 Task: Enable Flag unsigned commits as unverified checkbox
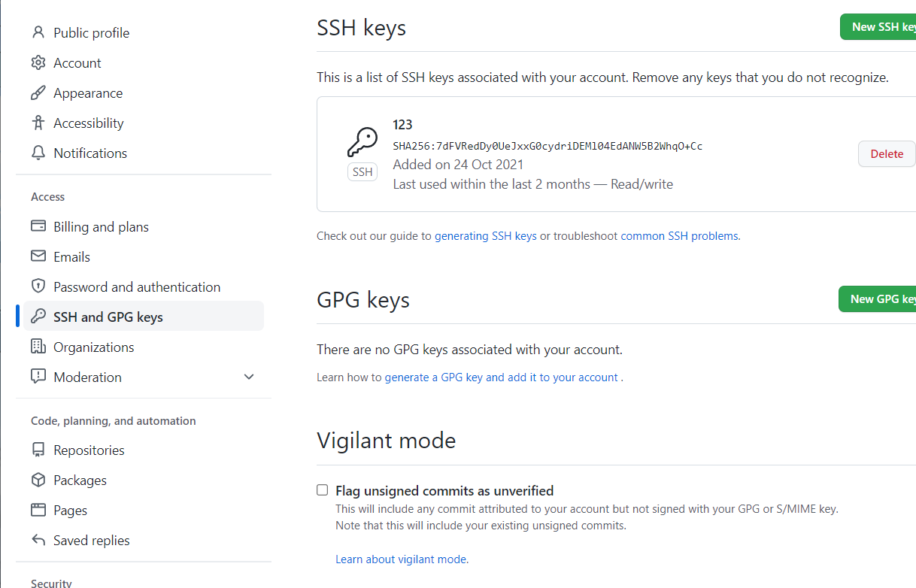pyautogui.click(x=323, y=490)
